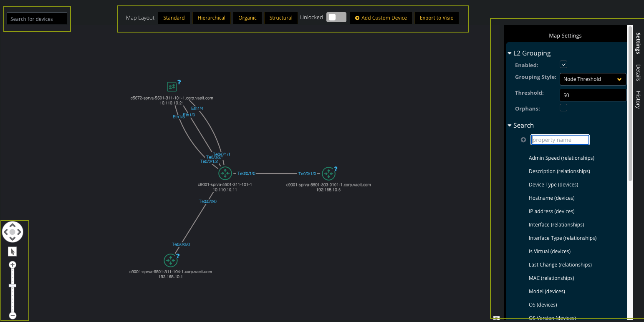
Task: Click the Eth1/4 interface label
Action: (197, 108)
